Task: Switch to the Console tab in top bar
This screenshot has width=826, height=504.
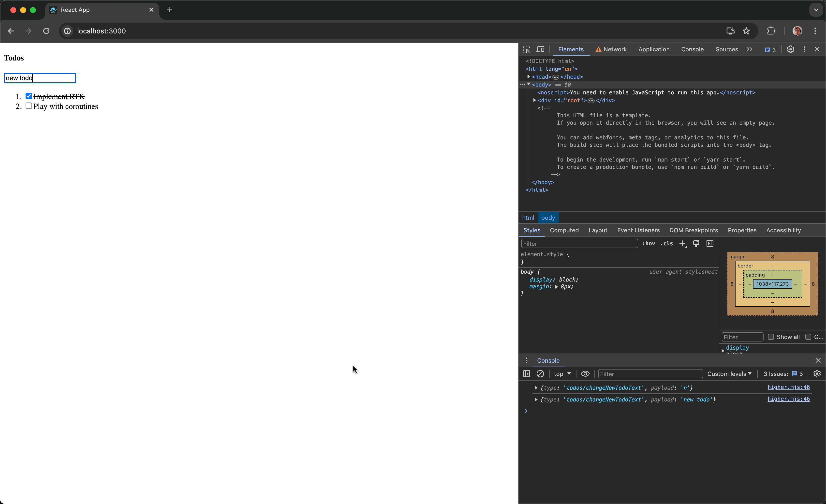Action: click(x=692, y=49)
